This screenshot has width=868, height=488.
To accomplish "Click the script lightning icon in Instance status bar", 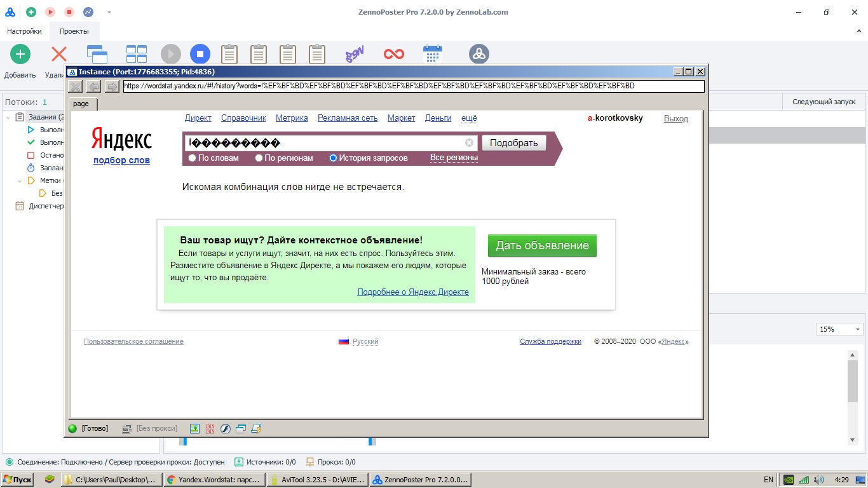I will pyautogui.click(x=256, y=428).
